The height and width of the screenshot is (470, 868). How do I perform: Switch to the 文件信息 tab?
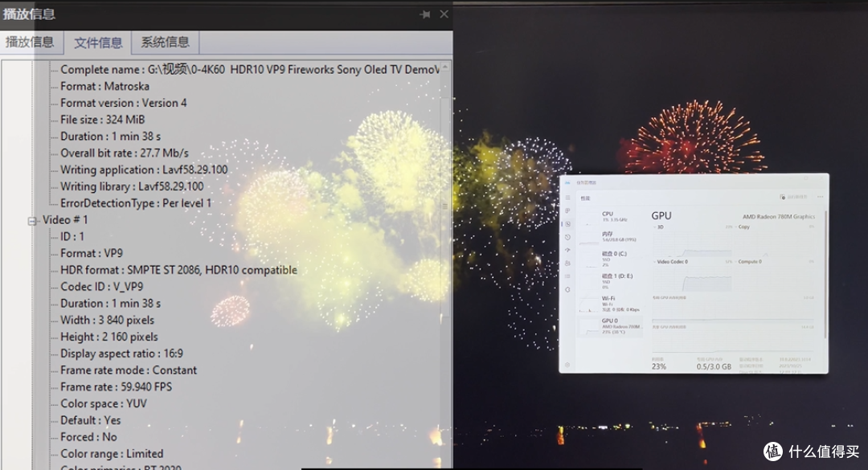[x=98, y=43]
